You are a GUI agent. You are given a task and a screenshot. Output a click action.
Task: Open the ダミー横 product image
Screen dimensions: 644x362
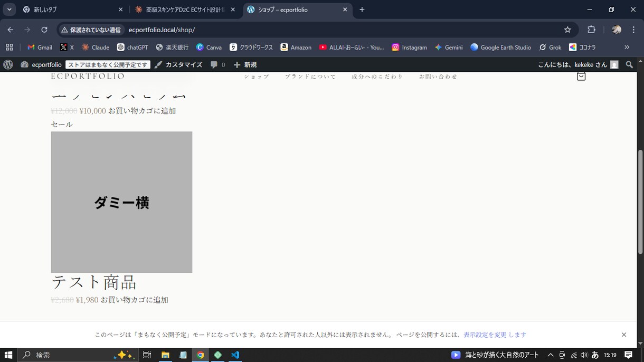(x=121, y=202)
